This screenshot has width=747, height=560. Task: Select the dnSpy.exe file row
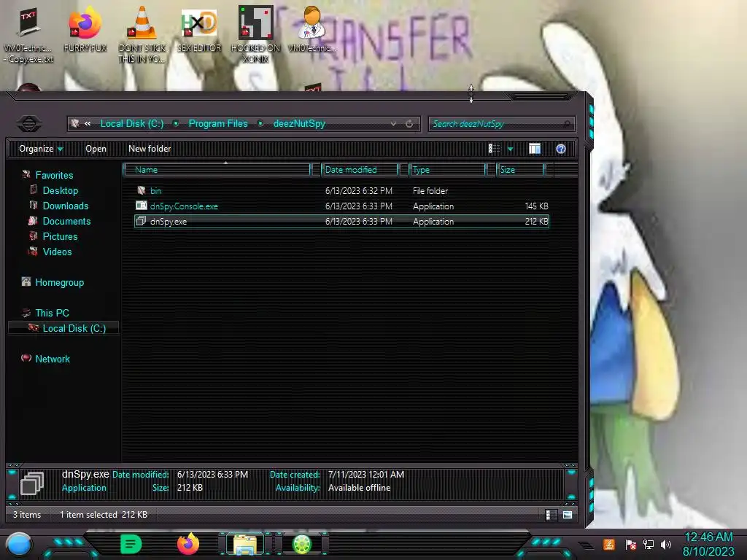(341, 222)
